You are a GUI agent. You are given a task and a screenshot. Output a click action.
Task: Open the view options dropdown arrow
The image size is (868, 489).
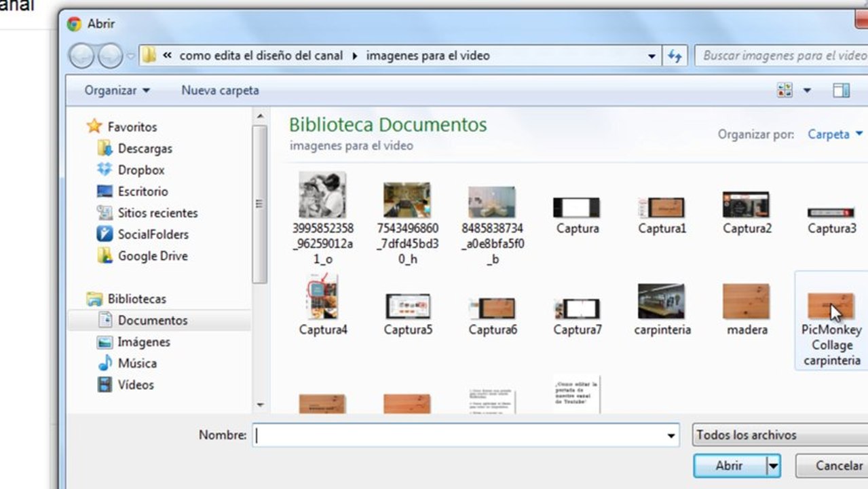[x=807, y=90]
